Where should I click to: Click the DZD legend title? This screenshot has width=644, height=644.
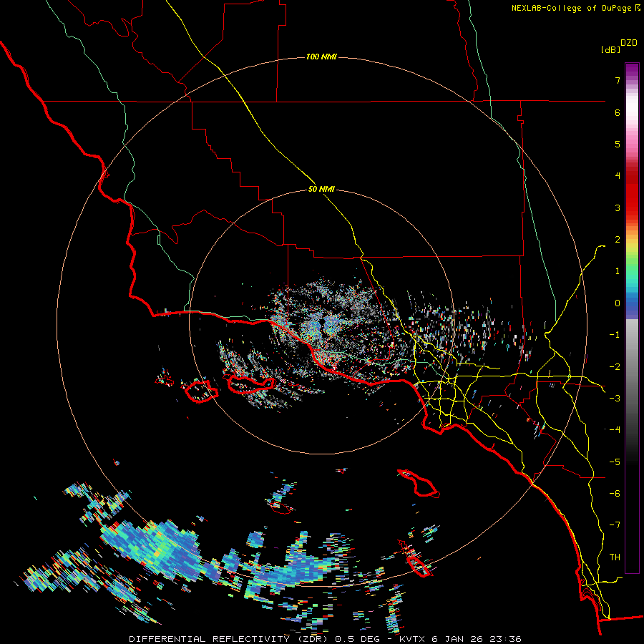tap(629, 43)
